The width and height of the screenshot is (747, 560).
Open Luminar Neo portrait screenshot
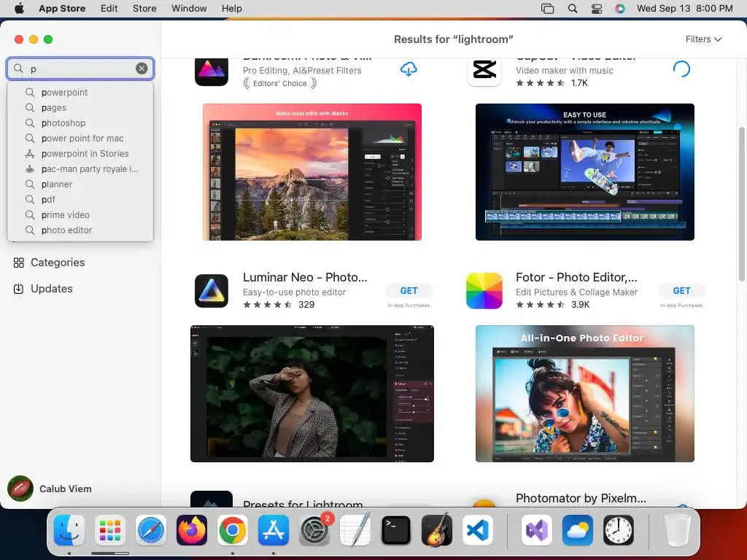pos(312,394)
